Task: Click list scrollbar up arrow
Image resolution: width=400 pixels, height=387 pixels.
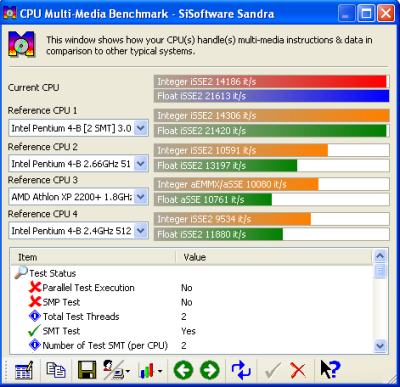Action: [380, 256]
